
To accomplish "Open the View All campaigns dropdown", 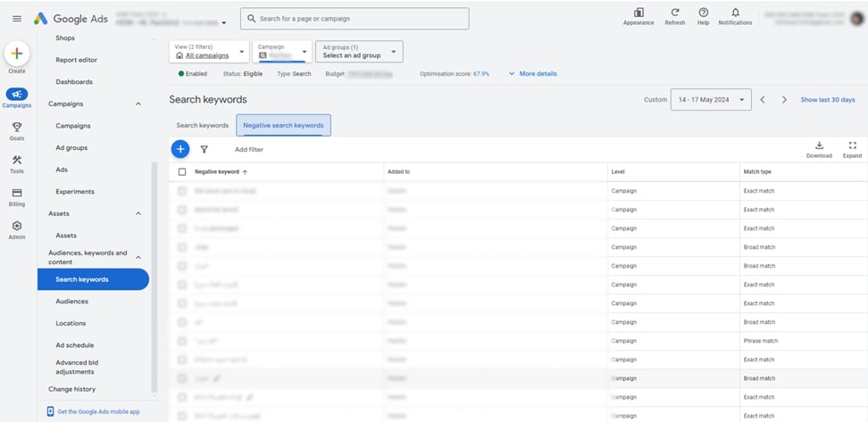I will click(209, 52).
